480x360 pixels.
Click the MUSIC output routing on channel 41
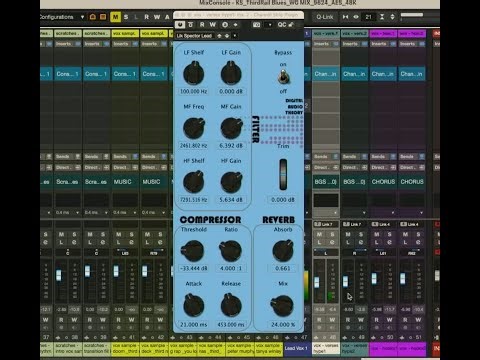pyautogui.click(x=123, y=182)
